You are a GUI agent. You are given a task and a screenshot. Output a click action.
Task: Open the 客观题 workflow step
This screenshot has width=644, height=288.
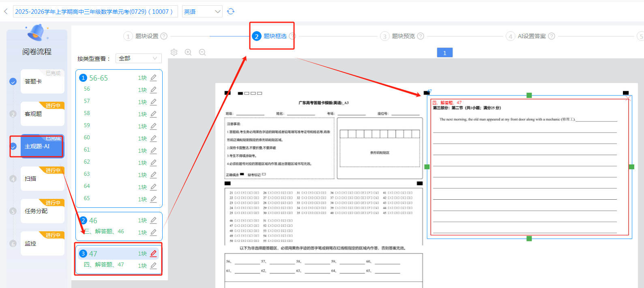[x=42, y=114]
